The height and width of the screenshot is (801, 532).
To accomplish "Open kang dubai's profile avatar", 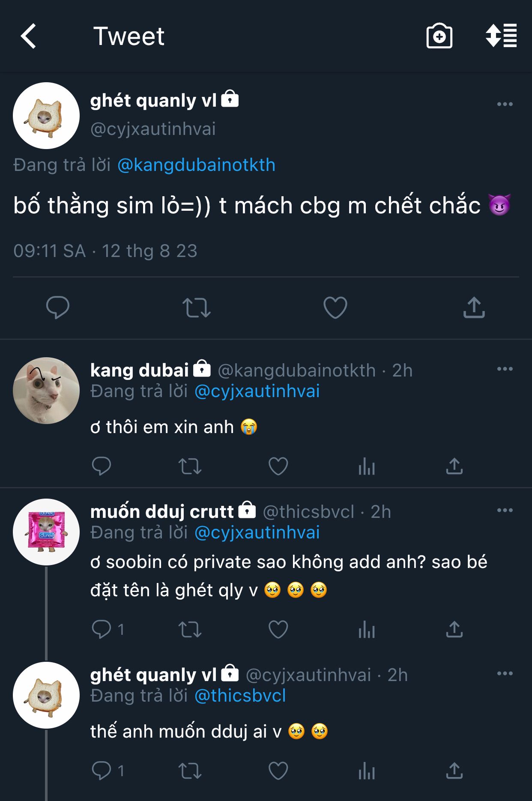I will click(46, 391).
